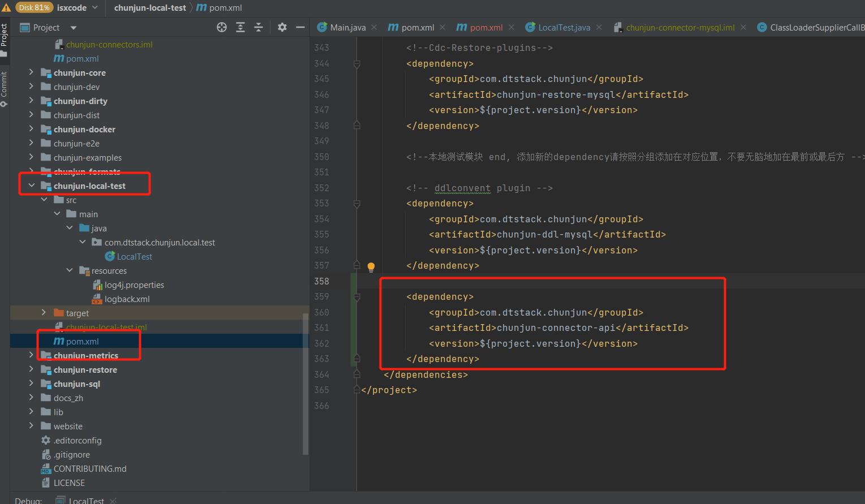Fold dependency block at line 353
The width and height of the screenshot is (865, 504).
pyautogui.click(x=357, y=204)
